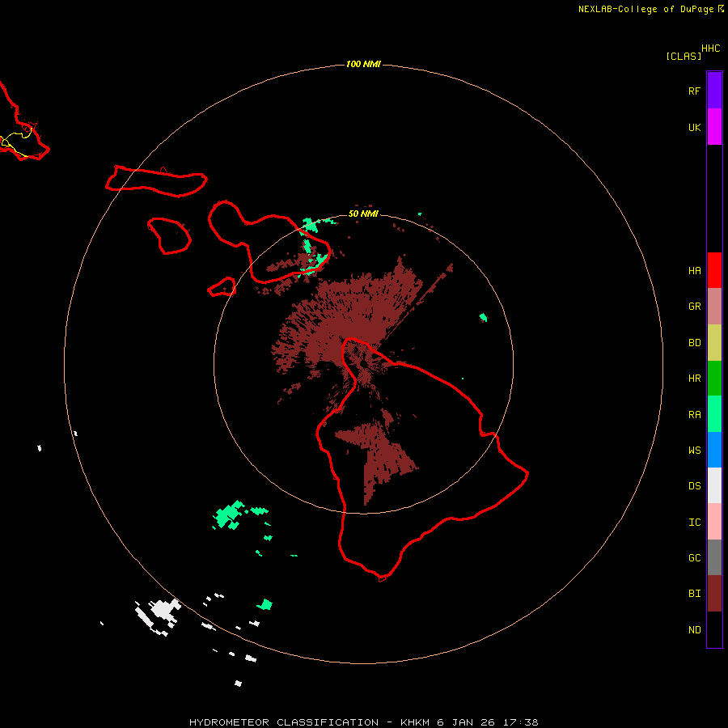The width and height of the screenshot is (728, 728).
Task: Click the IC legend label
Action: pos(694,523)
